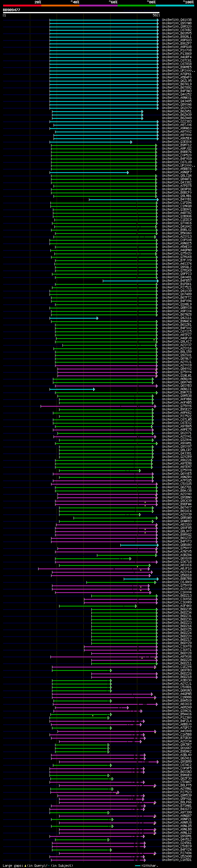
Task: Select the UniRef100_Q40512 label
Action: click(x=177, y=839)
